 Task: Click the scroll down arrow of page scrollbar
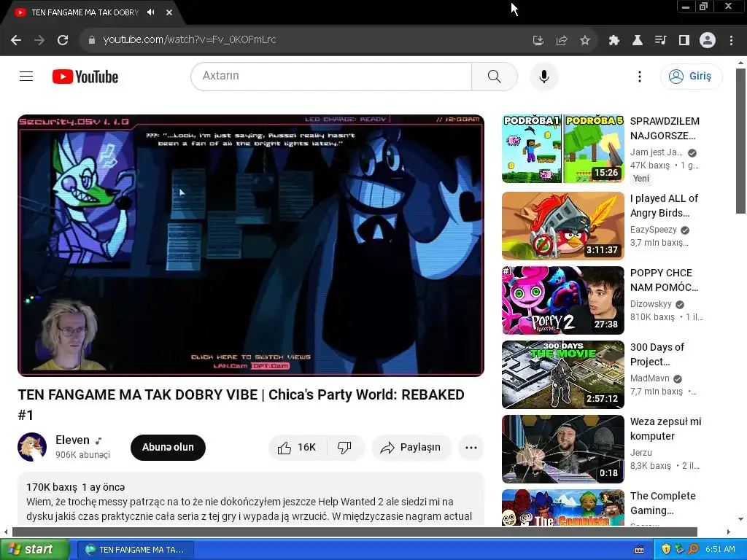pyautogui.click(x=740, y=519)
